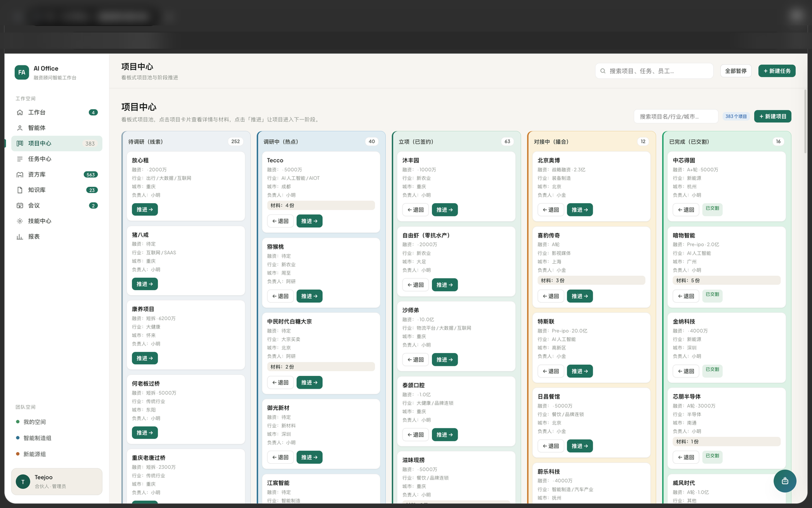Click the 已完成（已交割）column header
Image resolution: width=812 pixels, height=508 pixels.
689,142
